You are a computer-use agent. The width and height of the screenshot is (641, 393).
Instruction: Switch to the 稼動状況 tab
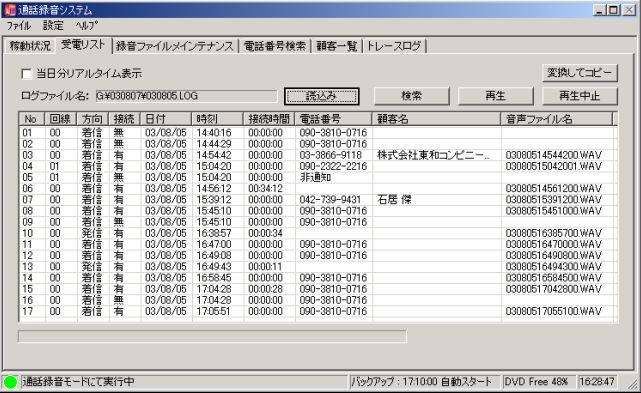click(x=30, y=46)
